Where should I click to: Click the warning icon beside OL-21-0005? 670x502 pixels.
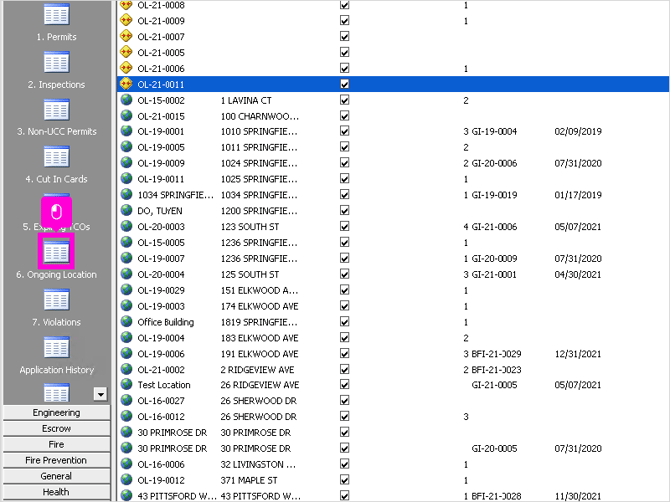click(126, 52)
